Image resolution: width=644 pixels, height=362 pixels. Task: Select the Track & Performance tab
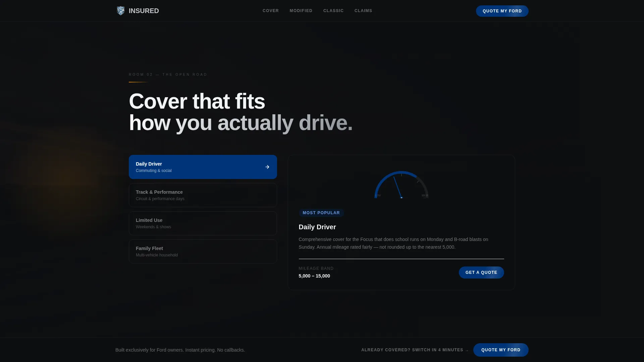coord(203,195)
